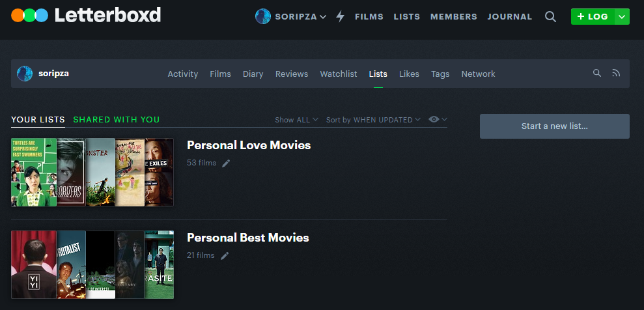Screen dimensions: 644x310
Task: Click the 21 films count
Action: [x=201, y=255]
